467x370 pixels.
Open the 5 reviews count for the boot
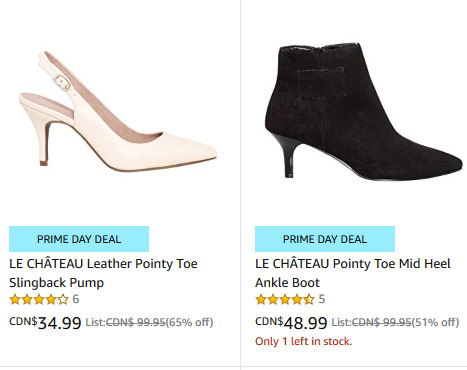pos(322,299)
